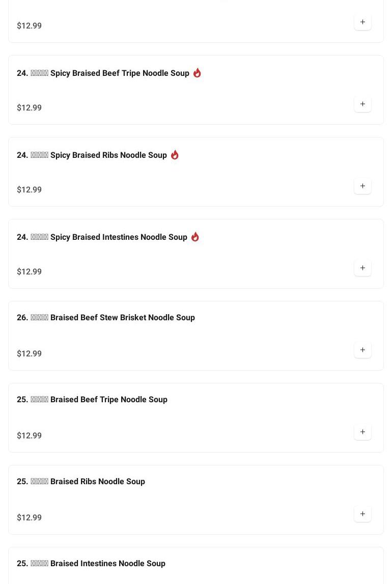Image resolution: width=392 pixels, height=584 pixels.
Task: Select the flame icon after Spicy Braised Intestines
Action: (195, 237)
